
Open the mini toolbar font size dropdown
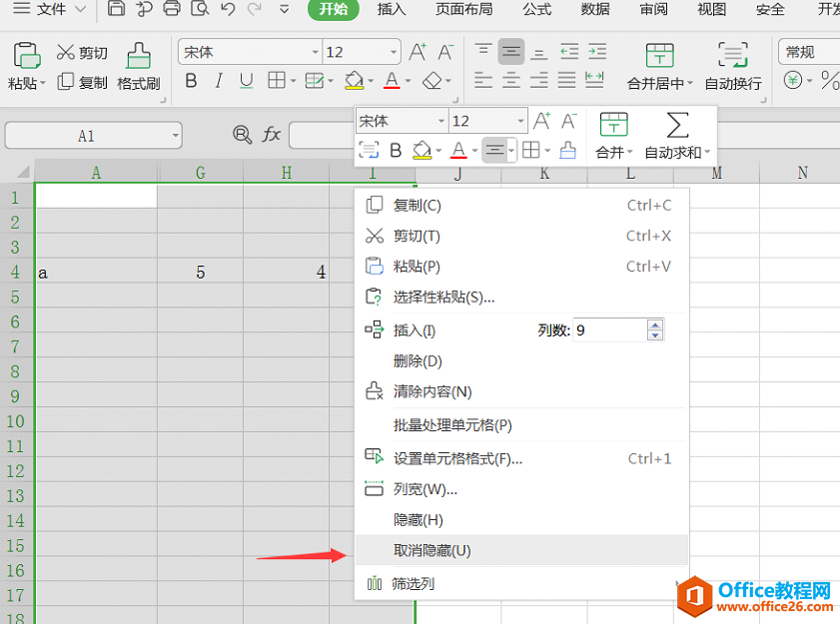coord(520,121)
